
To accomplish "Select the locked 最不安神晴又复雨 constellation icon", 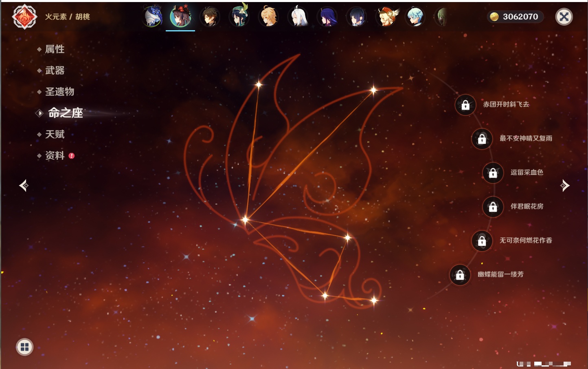I will [482, 139].
